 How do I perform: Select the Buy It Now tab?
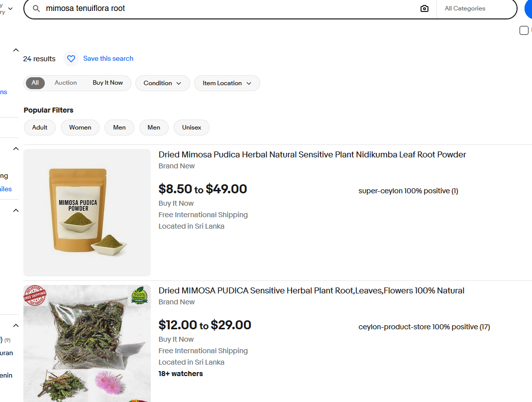tap(107, 83)
